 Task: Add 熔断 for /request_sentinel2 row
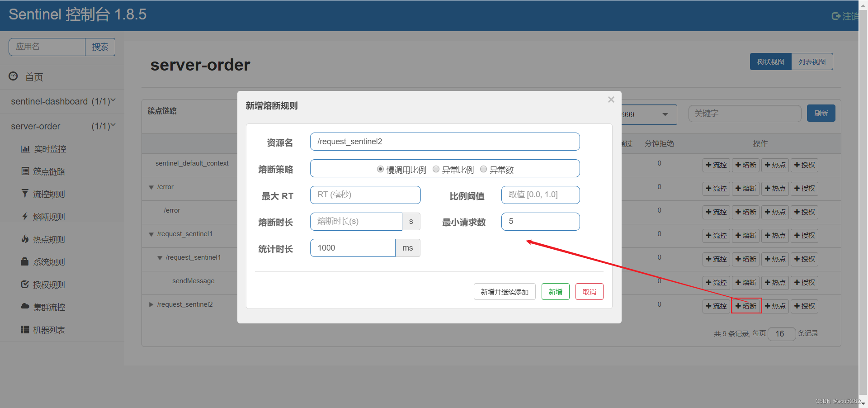[745, 306]
